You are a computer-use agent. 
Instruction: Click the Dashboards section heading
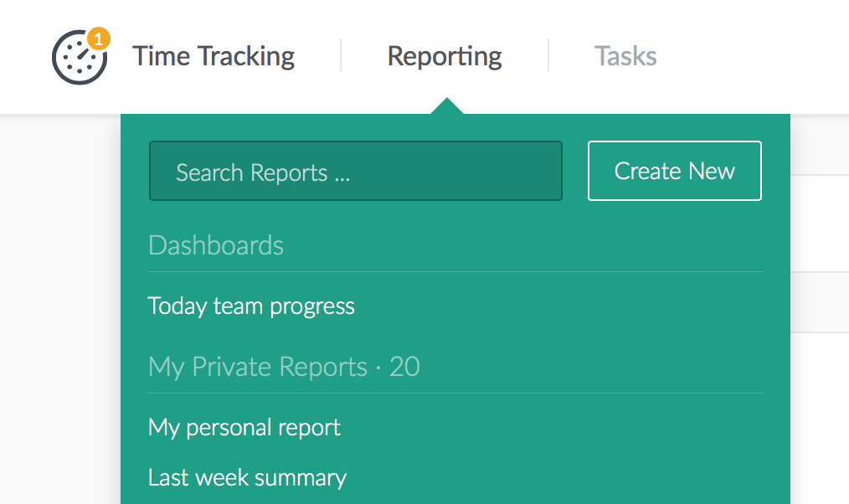[x=216, y=245]
